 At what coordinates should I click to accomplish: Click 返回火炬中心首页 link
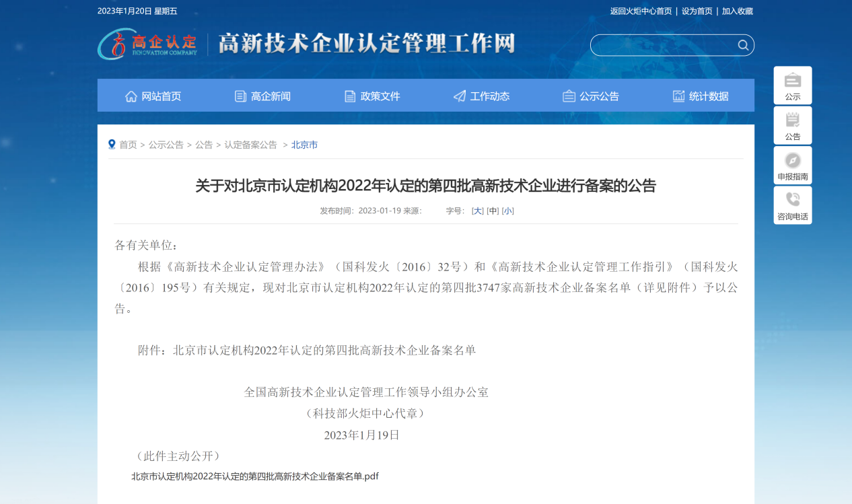pyautogui.click(x=641, y=11)
